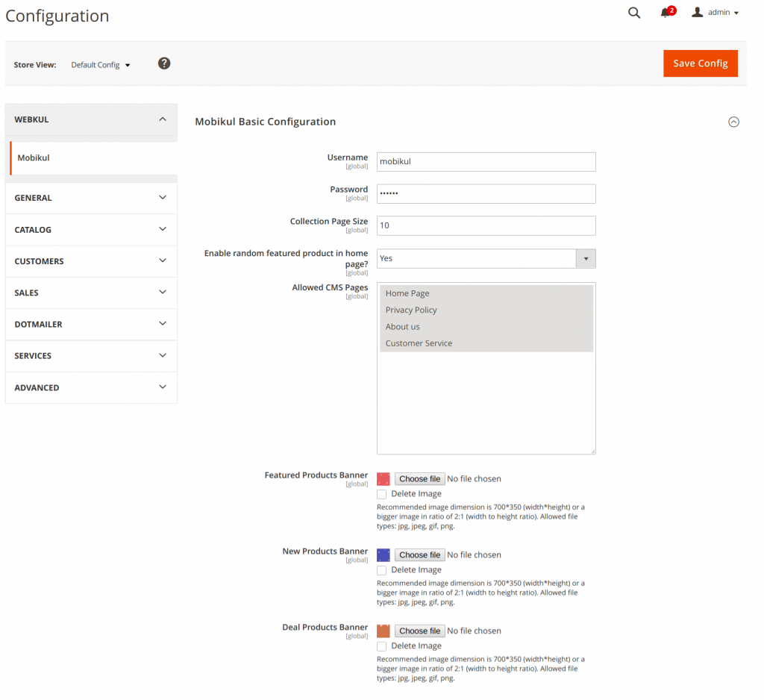Viewport: 764px width, 700px height.
Task: Open the notifications bell icon
Action: point(666,13)
